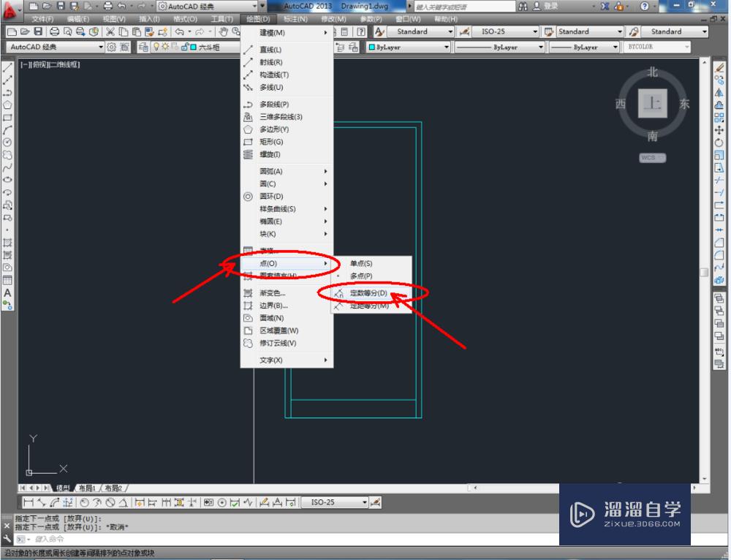
Task: Select the Erase tool in right modify toolbar
Action: click(x=719, y=68)
